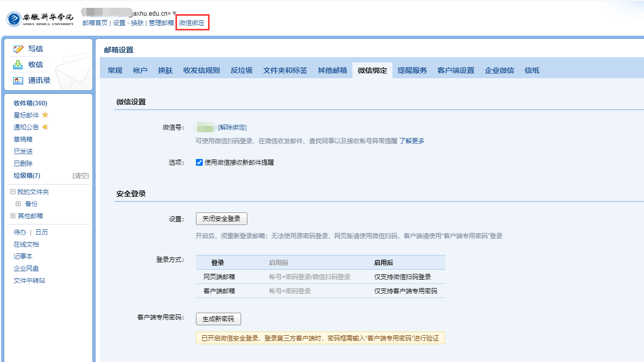Expand the 备份 folder

[18, 204]
